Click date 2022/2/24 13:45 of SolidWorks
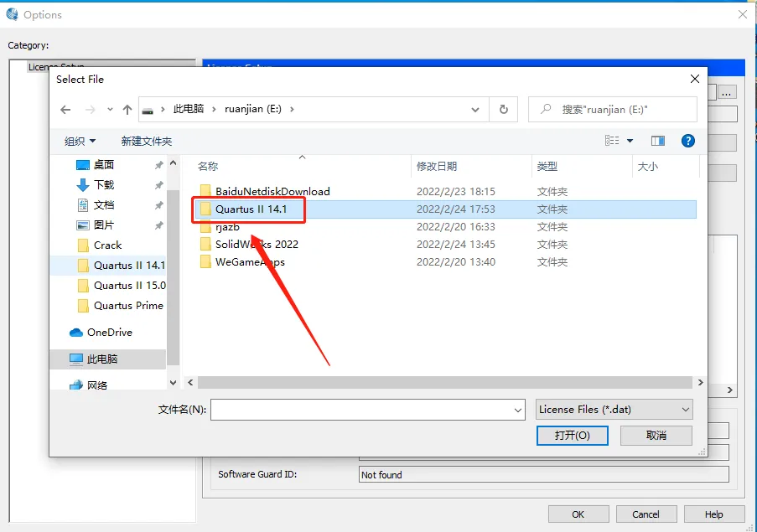This screenshot has width=757, height=532. click(x=456, y=245)
